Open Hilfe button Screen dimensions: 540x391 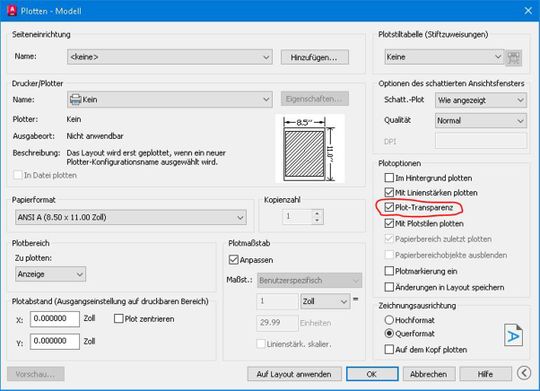click(485, 374)
